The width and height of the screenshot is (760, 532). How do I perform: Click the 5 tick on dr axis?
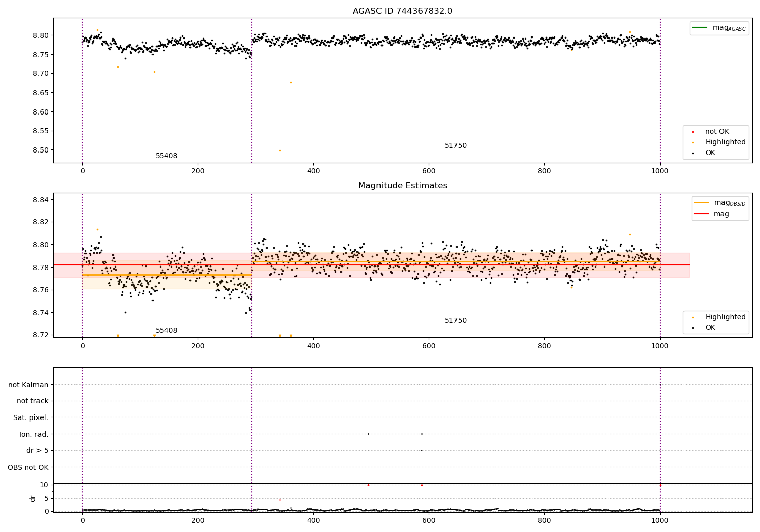click(46, 499)
